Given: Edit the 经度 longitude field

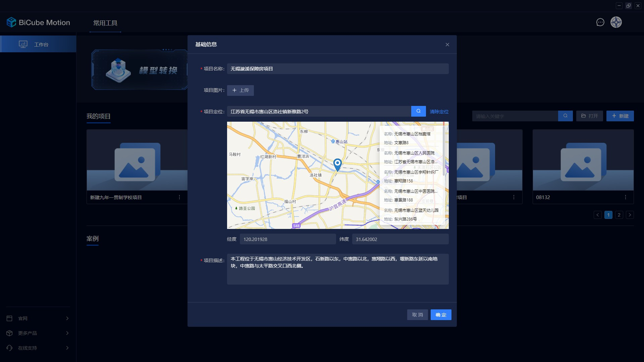Looking at the screenshot, I should click(288, 239).
